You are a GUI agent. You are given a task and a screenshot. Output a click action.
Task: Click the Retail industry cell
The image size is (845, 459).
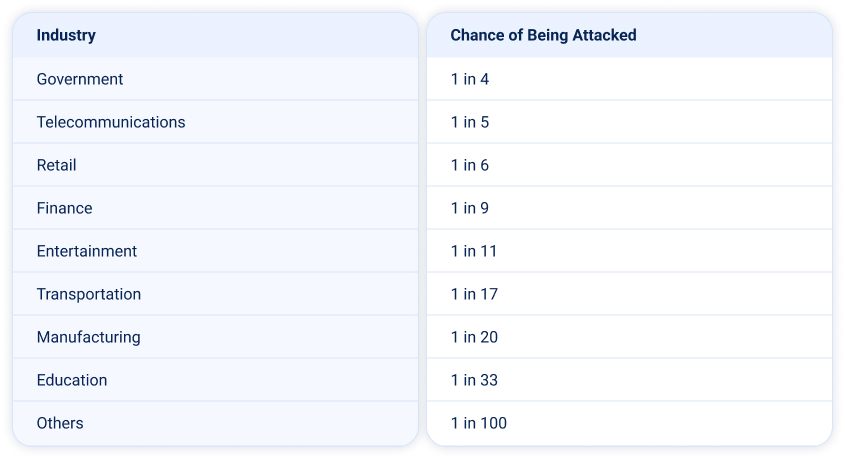pyautogui.click(x=57, y=165)
